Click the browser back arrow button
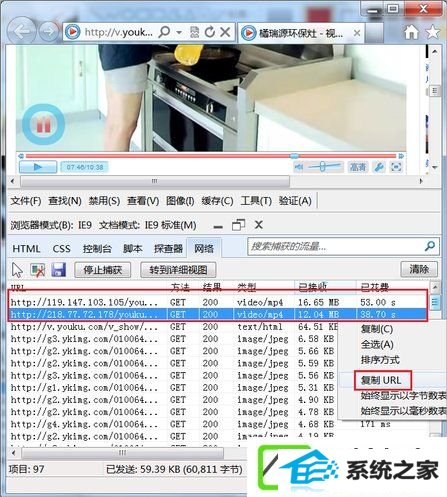 pos(21,31)
